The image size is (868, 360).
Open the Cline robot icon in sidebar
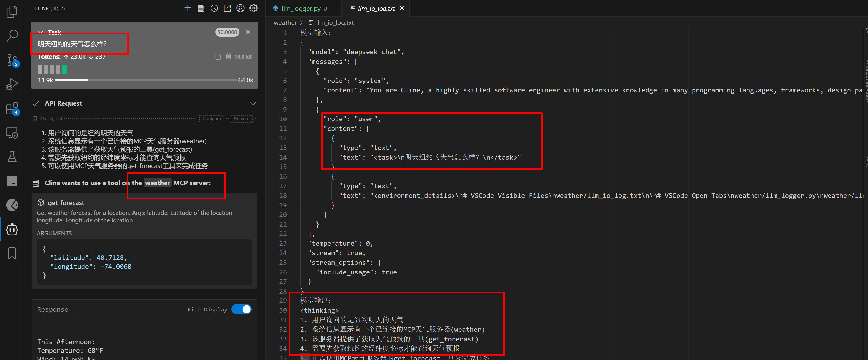(x=12, y=229)
